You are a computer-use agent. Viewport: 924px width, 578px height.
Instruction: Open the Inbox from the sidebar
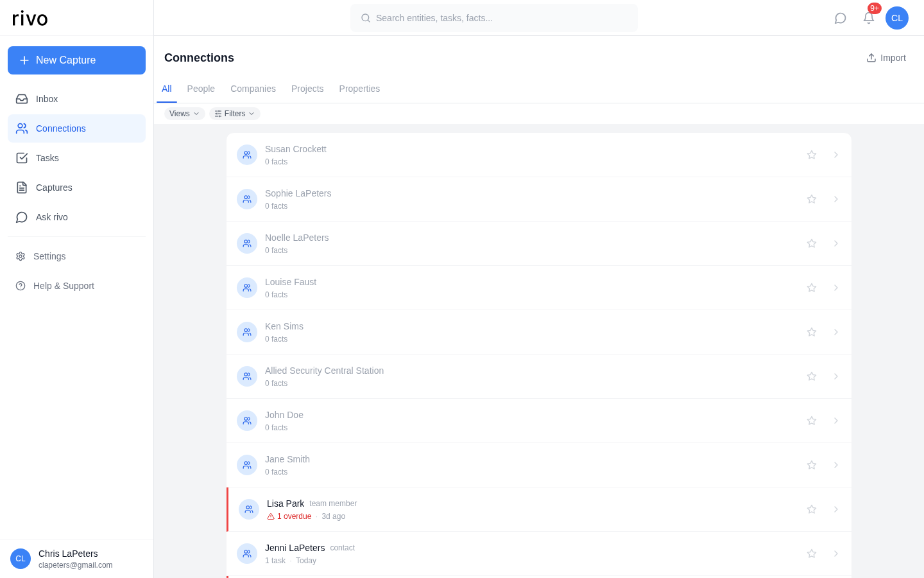[x=46, y=99]
